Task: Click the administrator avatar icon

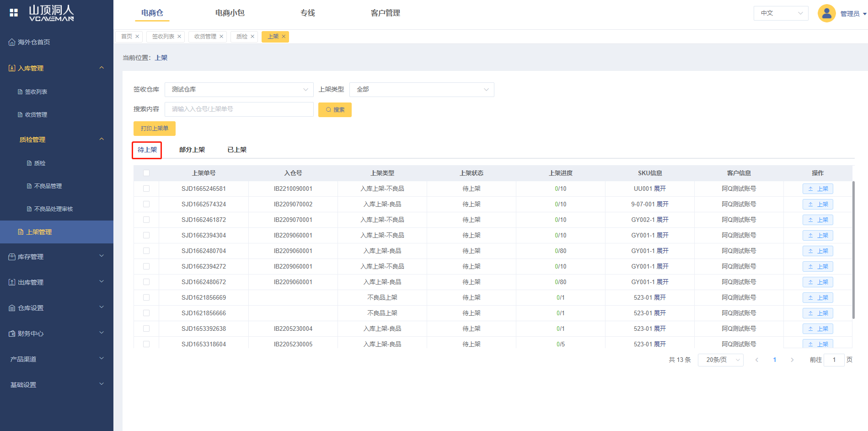Action: coord(826,13)
